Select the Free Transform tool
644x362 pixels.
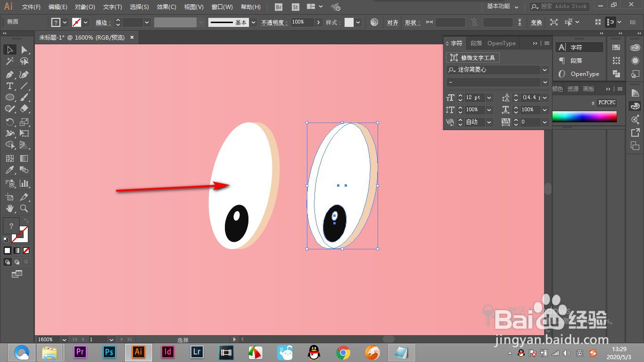(x=24, y=133)
